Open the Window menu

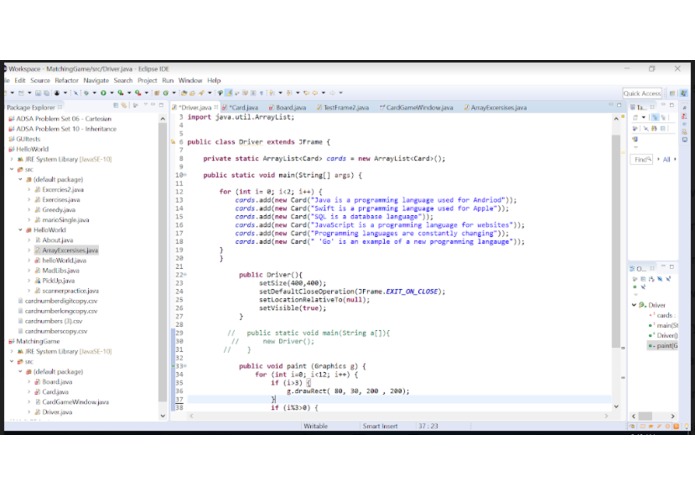click(x=190, y=80)
